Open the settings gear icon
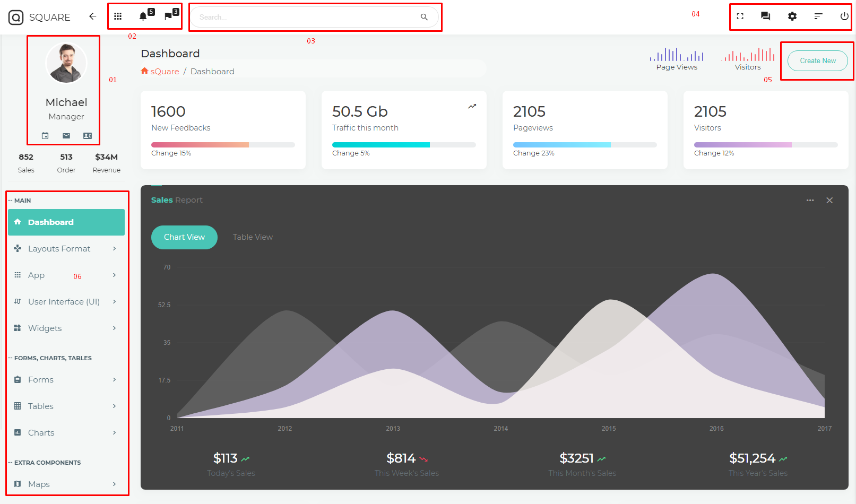Screen dimensions: 856x504 pos(792,16)
